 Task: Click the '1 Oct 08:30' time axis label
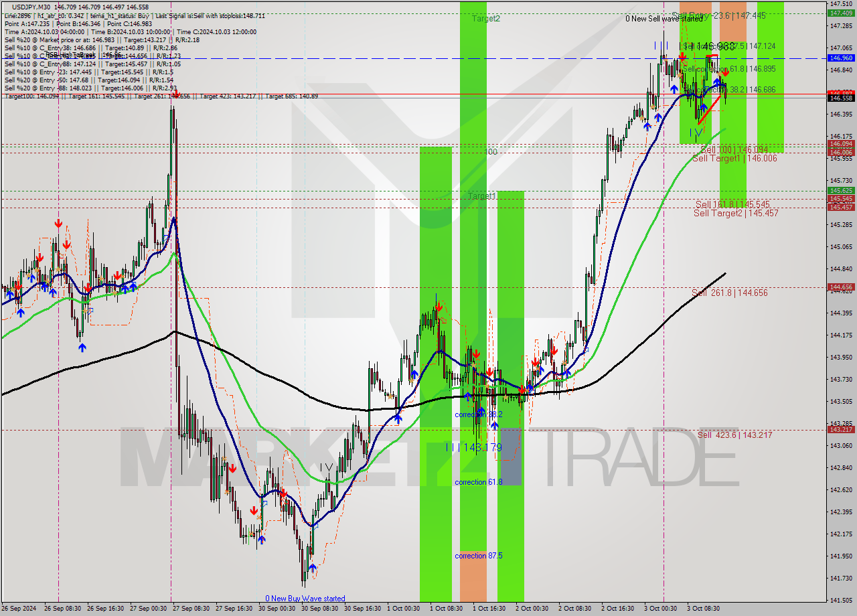coord(447,609)
